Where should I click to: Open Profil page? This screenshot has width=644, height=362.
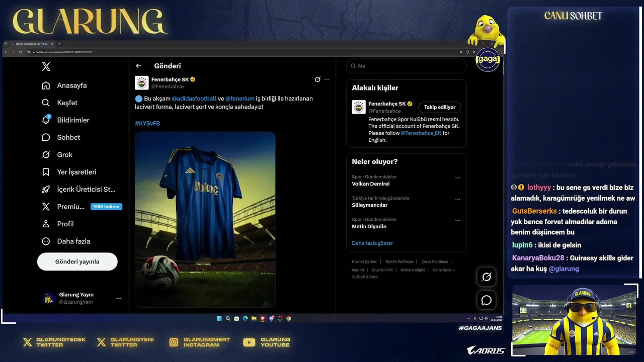58,224
